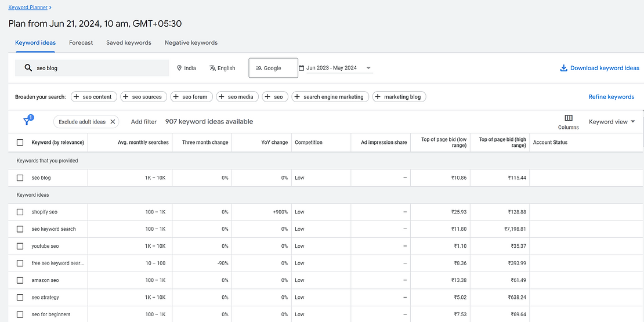Click the 'youtube seo' keyword text

coord(45,246)
